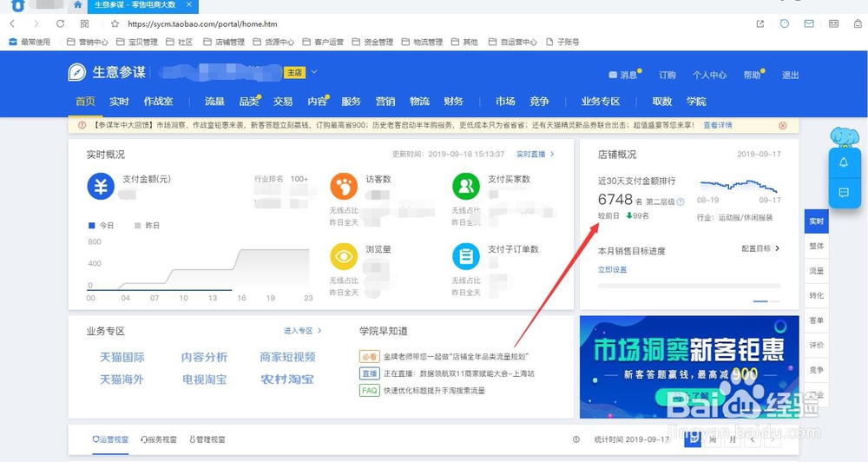Open 帮助 in the header
The height and width of the screenshot is (462, 868).
coord(753,75)
